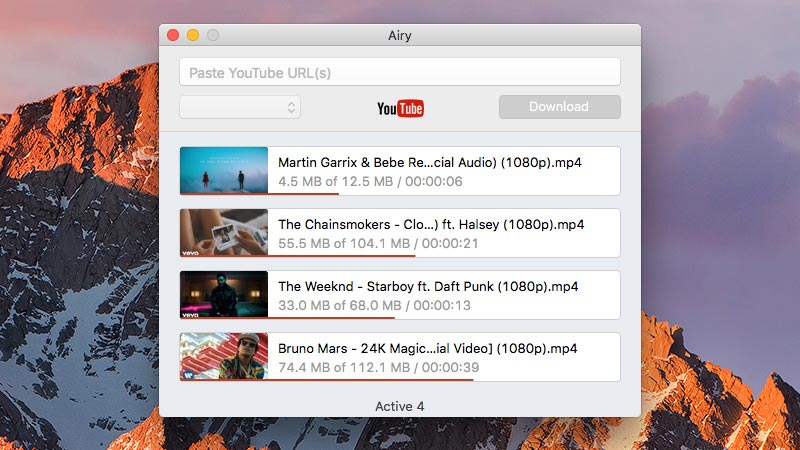Select Bruno Mars - 24K Magic file title
The height and width of the screenshot is (450, 800).
(429, 348)
